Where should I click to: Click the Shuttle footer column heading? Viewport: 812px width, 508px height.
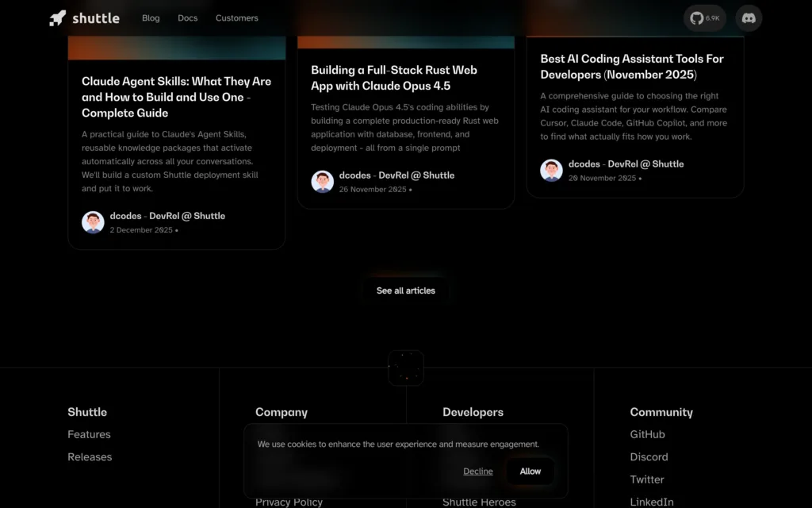click(87, 412)
